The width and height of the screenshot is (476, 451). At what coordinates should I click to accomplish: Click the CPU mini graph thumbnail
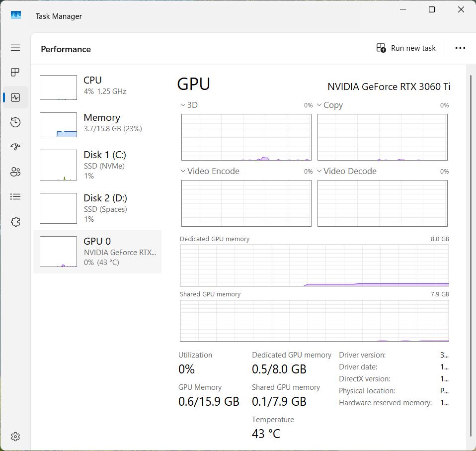58,88
